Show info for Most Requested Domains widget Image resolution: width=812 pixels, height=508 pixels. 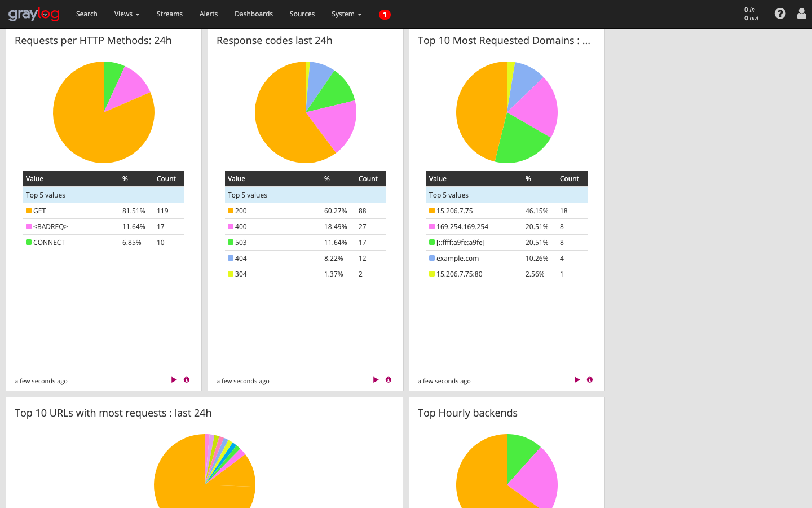(x=590, y=380)
